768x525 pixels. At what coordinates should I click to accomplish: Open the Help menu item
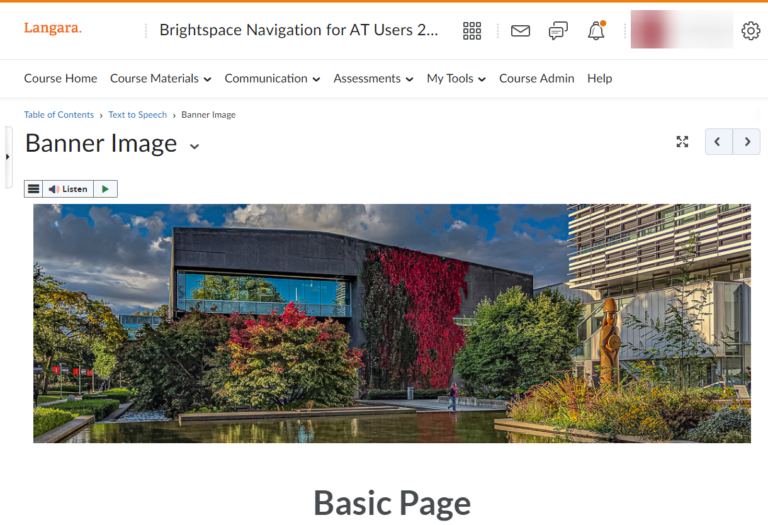click(600, 78)
